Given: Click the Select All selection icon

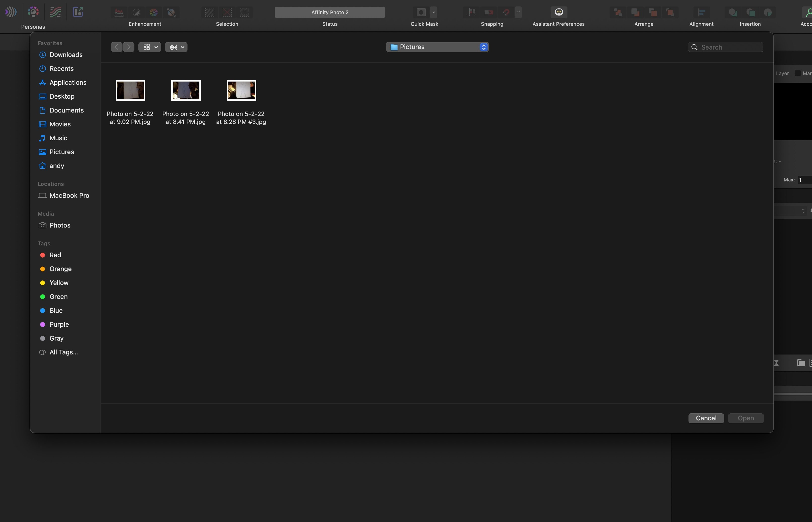Looking at the screenshot, I should (210, 13).
